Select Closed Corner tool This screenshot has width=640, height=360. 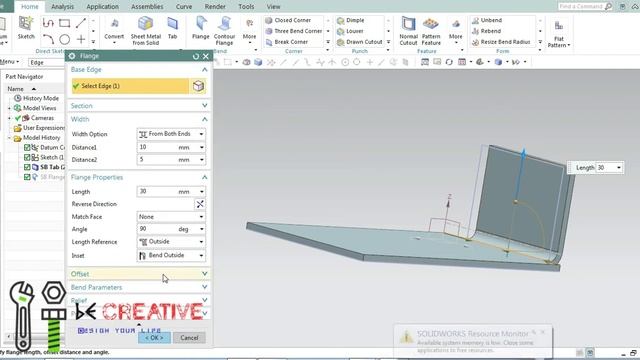click(x=288, y=20)
